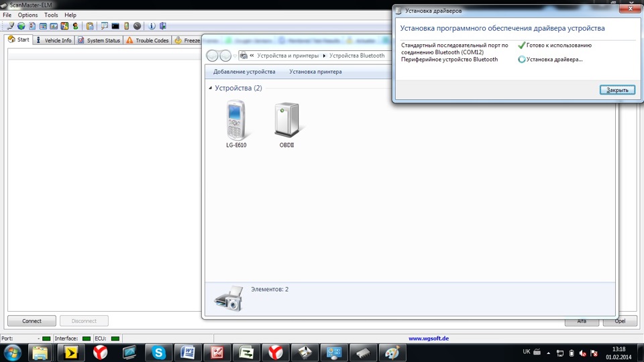The width and height of the screenshot is (644, 362).
Task: Click the Alfa button
Action: [x=582, y=321]
